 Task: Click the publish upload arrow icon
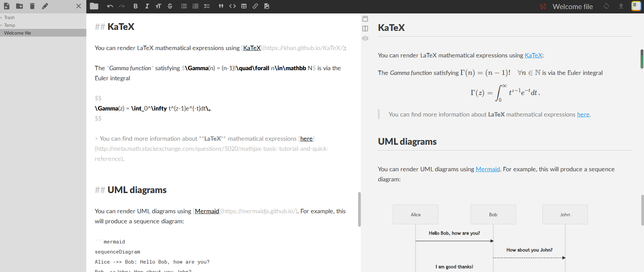(x=621, y=6)
